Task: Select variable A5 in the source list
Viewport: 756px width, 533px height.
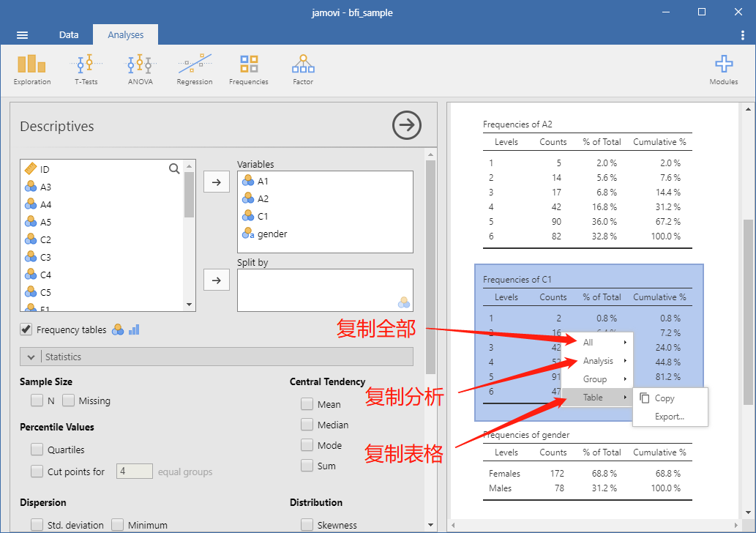Action: (x=102, y=223)
